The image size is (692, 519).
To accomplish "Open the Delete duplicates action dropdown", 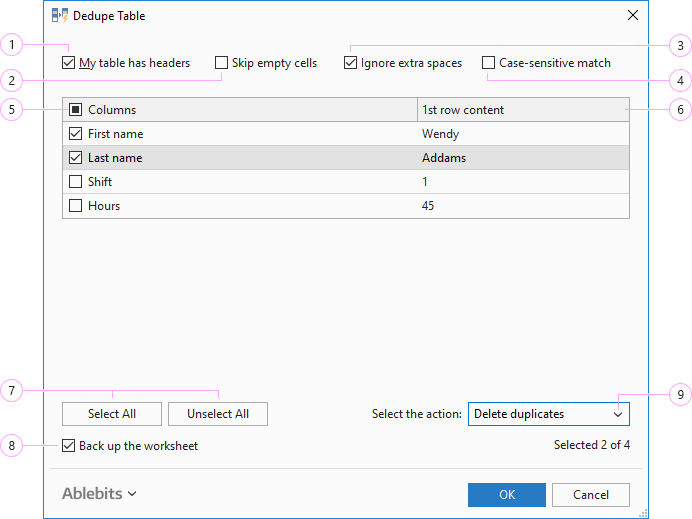I will tap(549, 414).
